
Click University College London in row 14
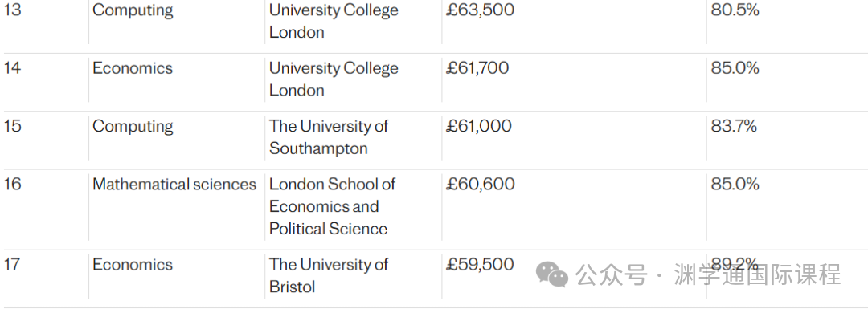(x=334, y=79)
